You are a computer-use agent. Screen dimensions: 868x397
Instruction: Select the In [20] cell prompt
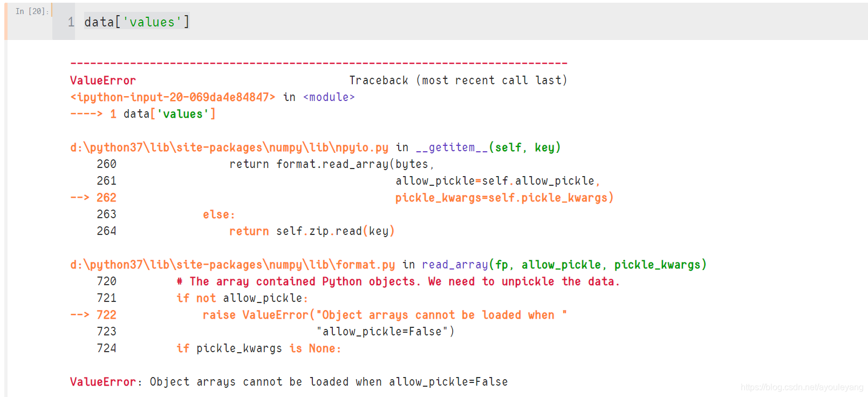[x=32, y=11]
